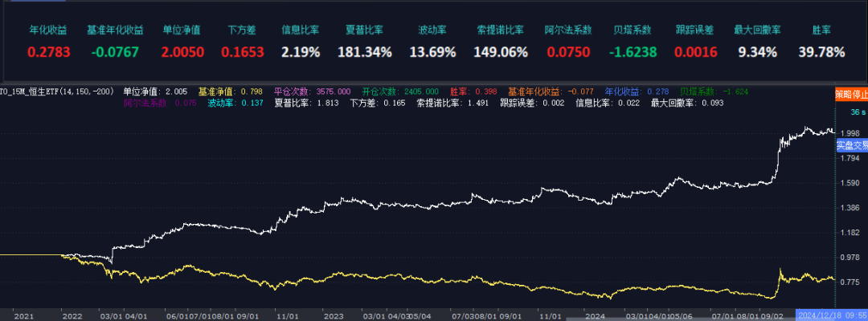
Task: Click the 1.794 price axis label
Action: tap(850, 158)
